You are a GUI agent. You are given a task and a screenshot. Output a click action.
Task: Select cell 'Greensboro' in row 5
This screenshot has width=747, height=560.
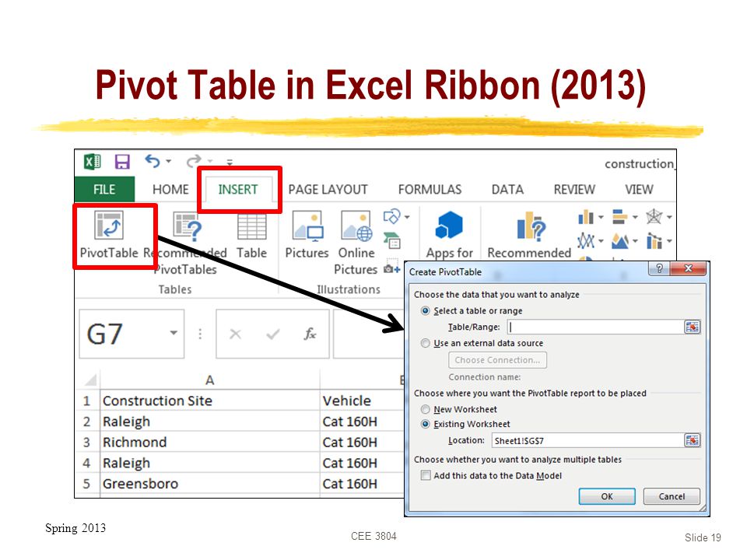pyautogui.click(x=209, y=483)
